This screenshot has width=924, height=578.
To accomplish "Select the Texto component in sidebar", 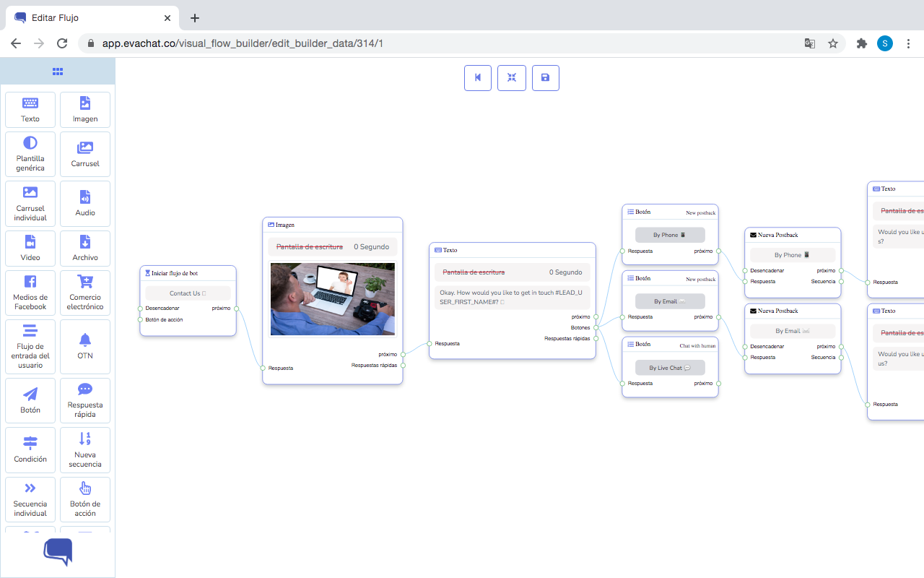I will (x=30, y=110).
